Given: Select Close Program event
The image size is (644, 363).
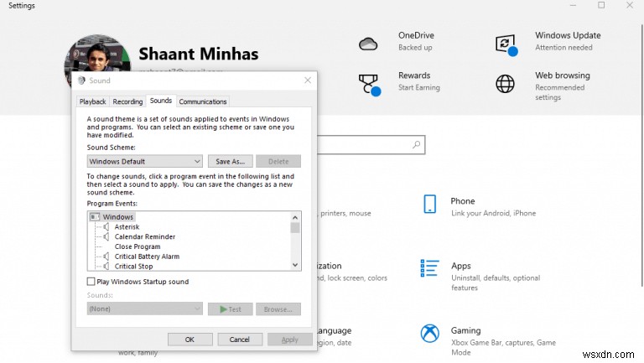Looking at the screenshot, I should (x=138, y=246).
